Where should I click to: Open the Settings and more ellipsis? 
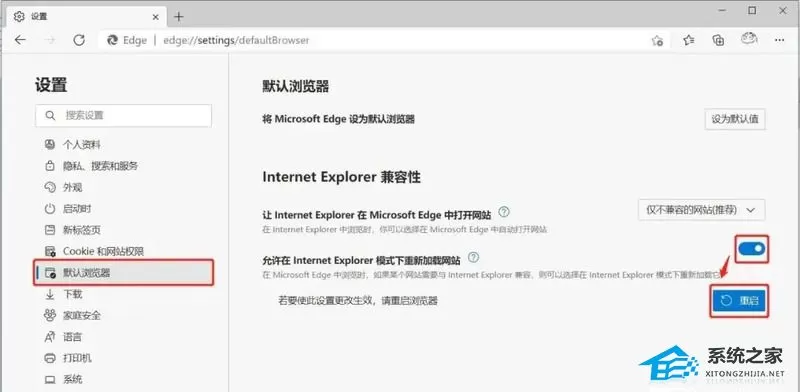779,40
